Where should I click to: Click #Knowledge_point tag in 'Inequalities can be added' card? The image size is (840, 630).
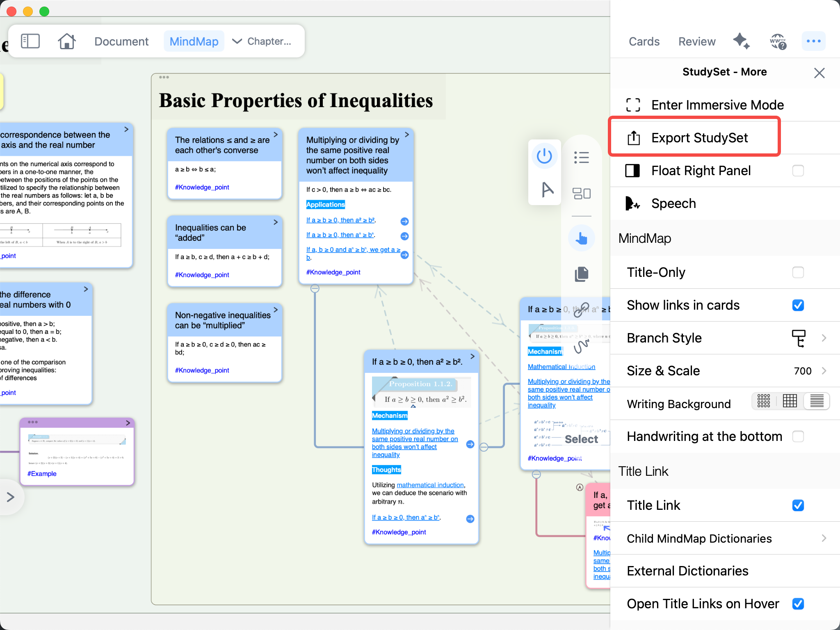pos(202,275)
